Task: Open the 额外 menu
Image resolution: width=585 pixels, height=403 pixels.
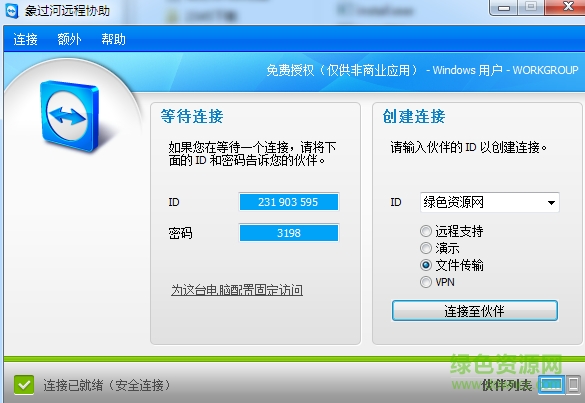Action: coord(69,39)
